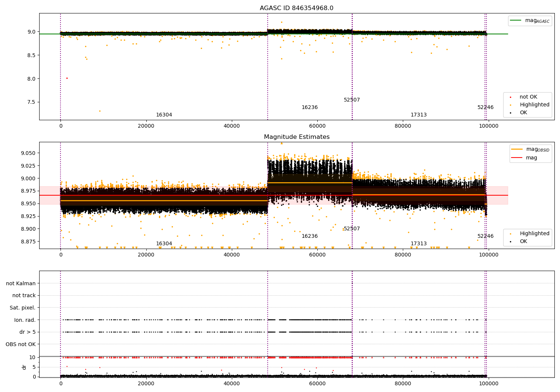Click obsid label 52507 in Magnitude Estimates plot

[352, 229]
